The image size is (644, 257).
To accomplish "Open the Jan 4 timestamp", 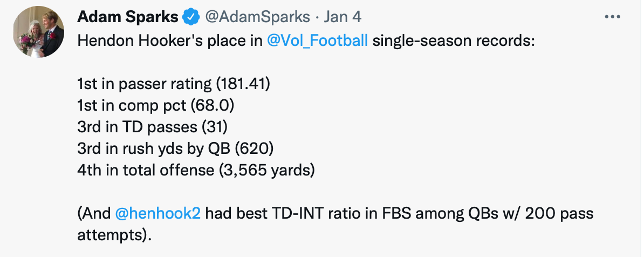I will click(342, 17).
